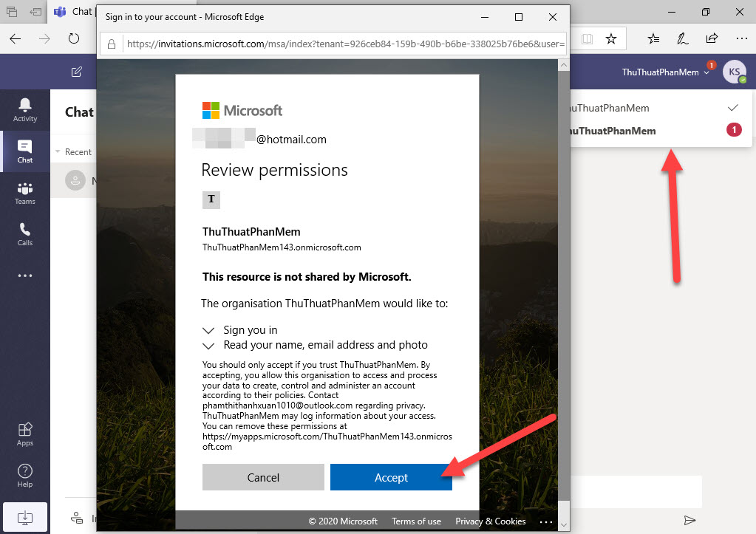Open Edge's web annotation pen icon
Screen dimensions: 756x534
coord(682,38)
